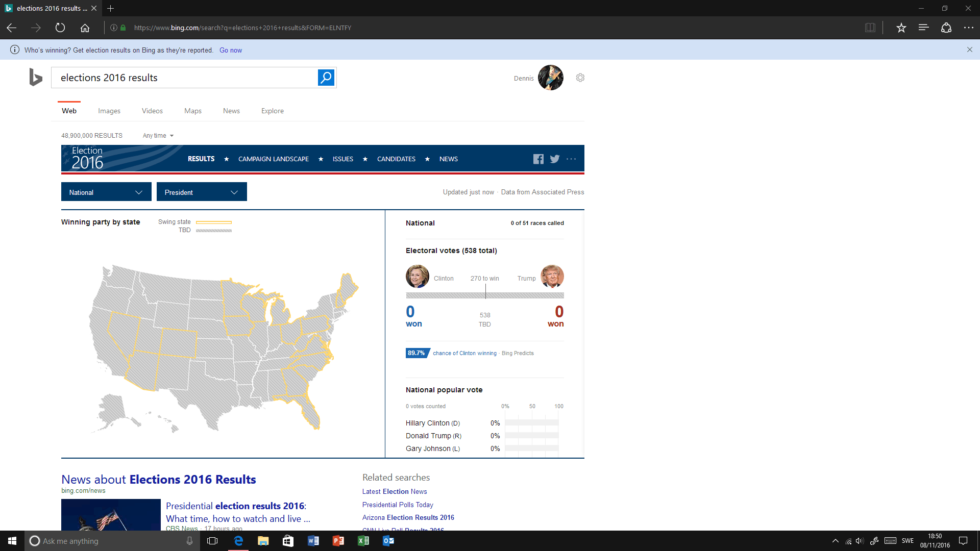Image resolution: width=980 pixels, height=551 pixels.
Task: Launch PowerPoint from taskbar
Action: [338, 541]
